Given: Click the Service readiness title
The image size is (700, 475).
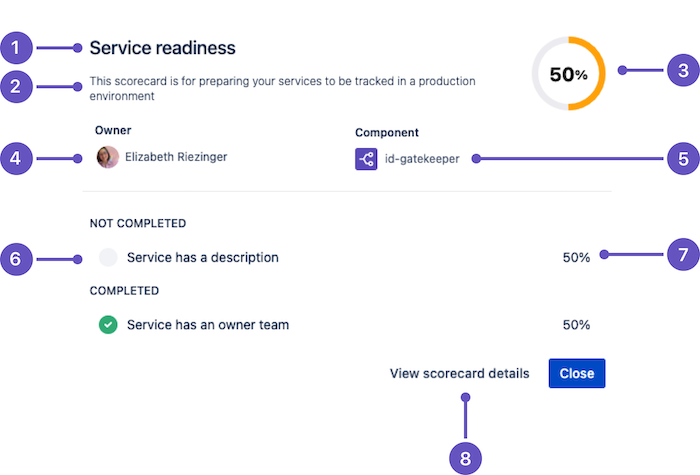Looking at the screenshot, I should [x=162, y=47].
